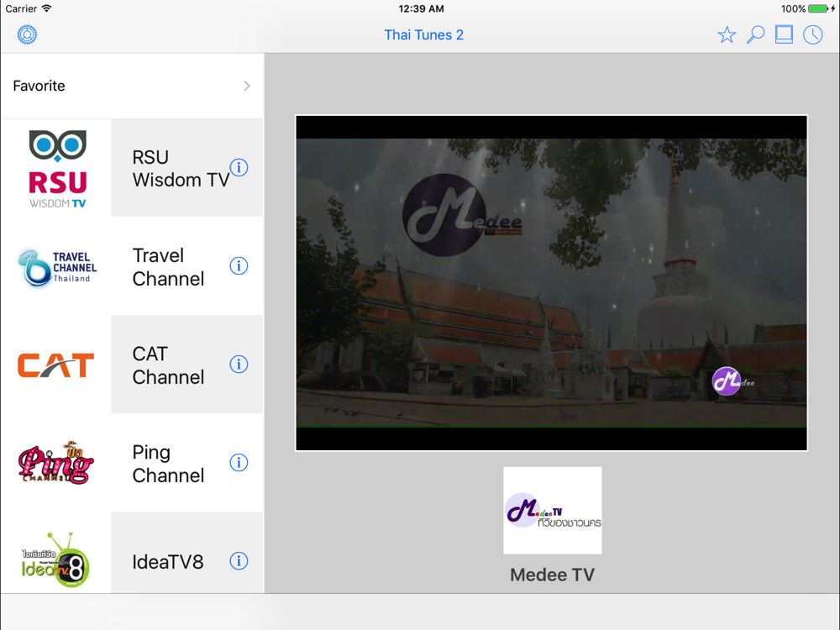Viewport: 840px width, 630px height.
Task: Tap the Wi-Fi icon in status bar
Action: (x=46, y=8)
